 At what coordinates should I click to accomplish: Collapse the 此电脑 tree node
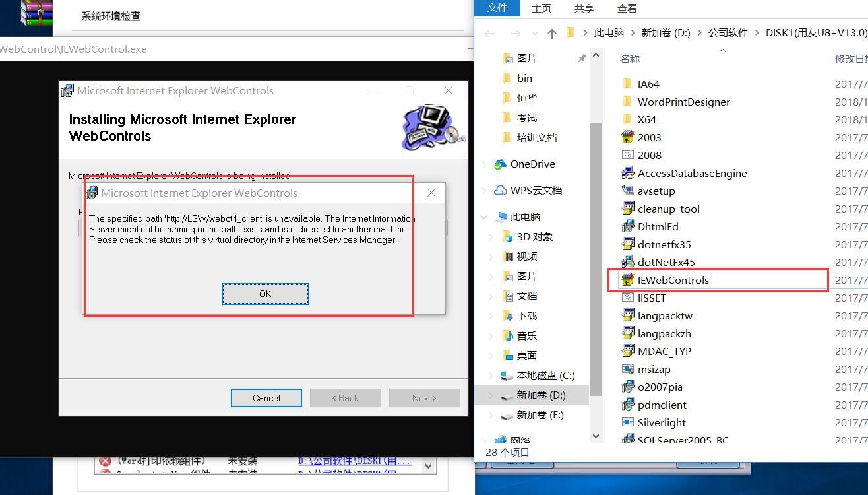[485, 216]
